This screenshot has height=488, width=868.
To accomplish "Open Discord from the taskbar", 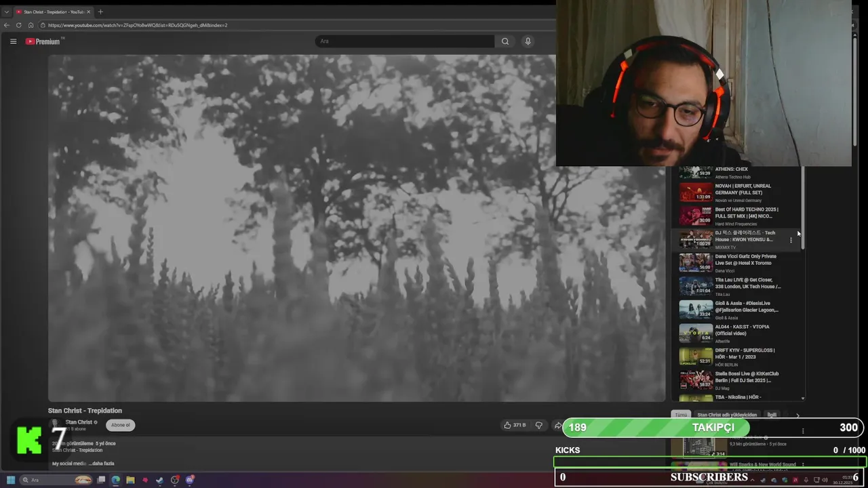I will [x=190, y=480].
